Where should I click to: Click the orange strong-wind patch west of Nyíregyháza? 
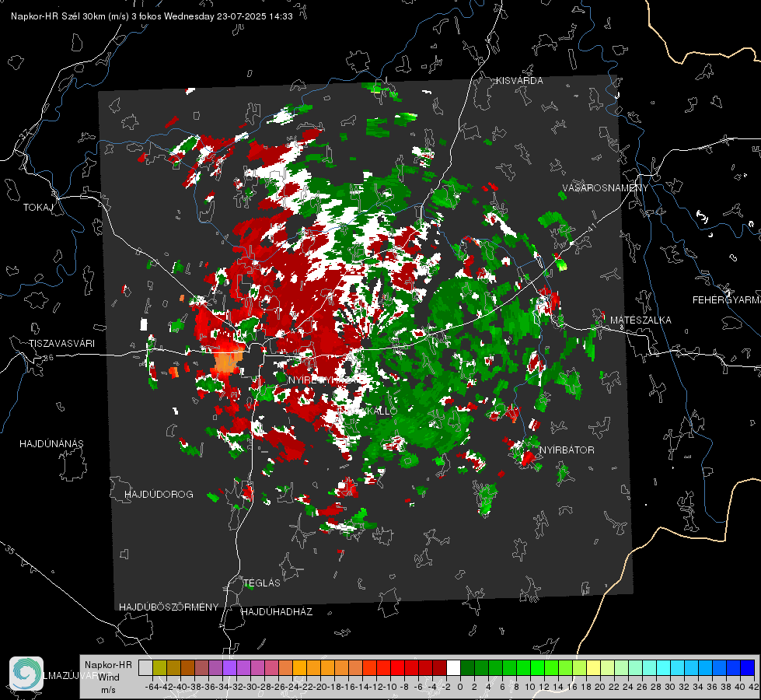tap(228, 359)
